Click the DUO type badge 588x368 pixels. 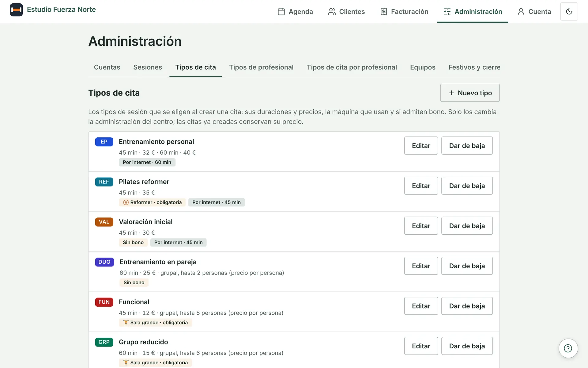pyautogui.click(x=104, y=262)
